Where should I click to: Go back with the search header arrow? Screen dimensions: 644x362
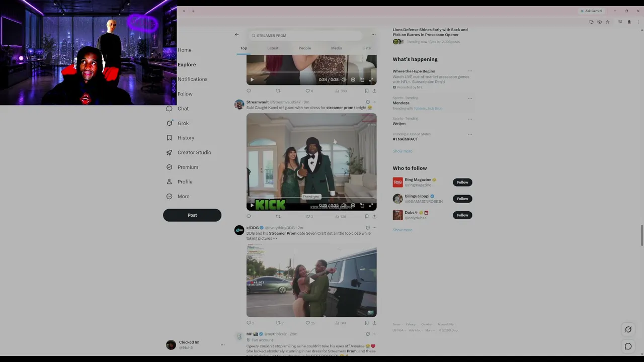tap(236, 35)
